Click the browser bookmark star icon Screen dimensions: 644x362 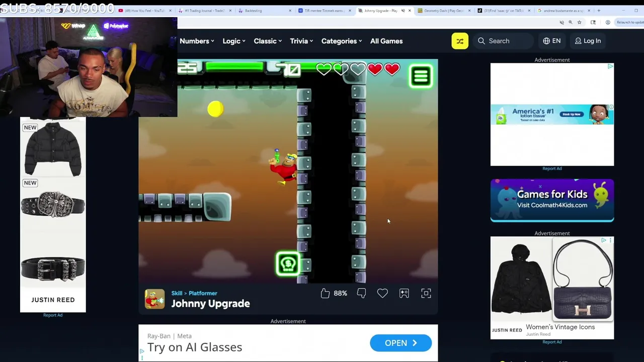pyautogui.click(x=579, y=22)
